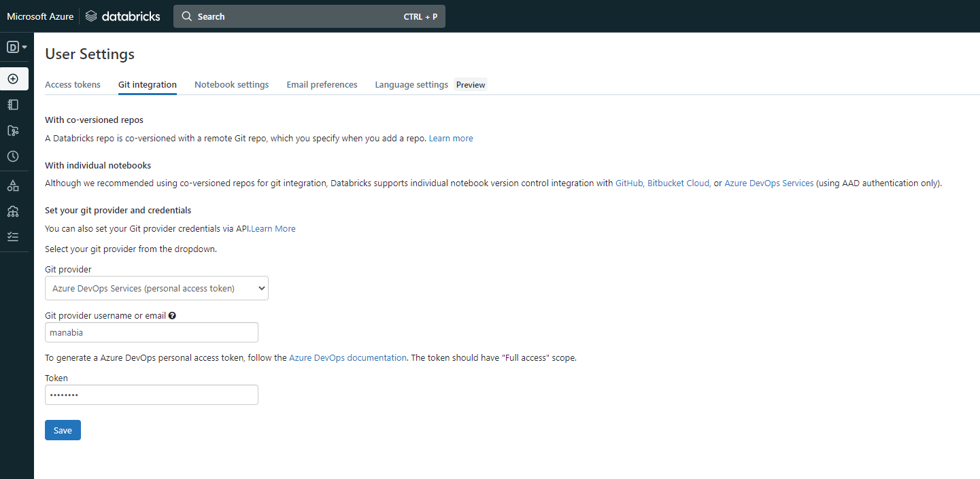Open the Workspace notebook sidebar icon
980x479 pixels.
(13, 105)
